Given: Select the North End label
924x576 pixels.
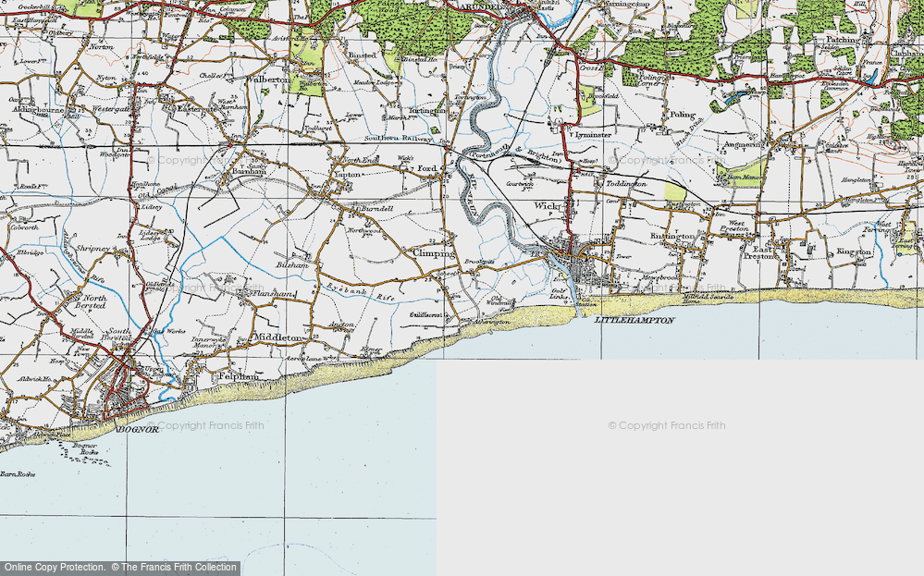Looking at the screenshot, I should pos(359,160).
